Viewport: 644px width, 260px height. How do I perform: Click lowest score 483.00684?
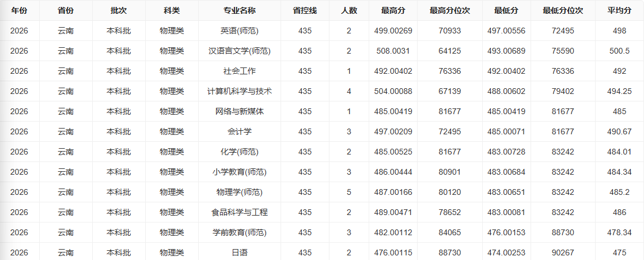(x=506, y=172)
